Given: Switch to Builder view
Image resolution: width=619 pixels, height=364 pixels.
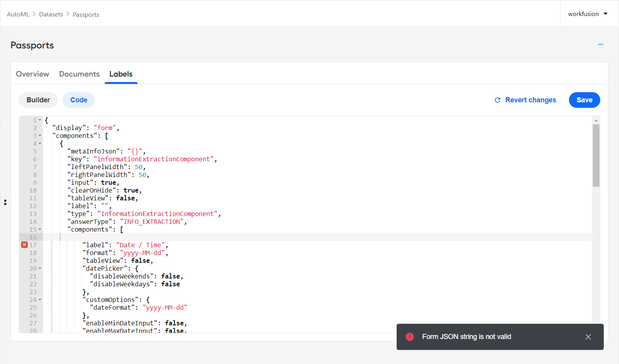Looking at the screenshot, I should point(38,100).
